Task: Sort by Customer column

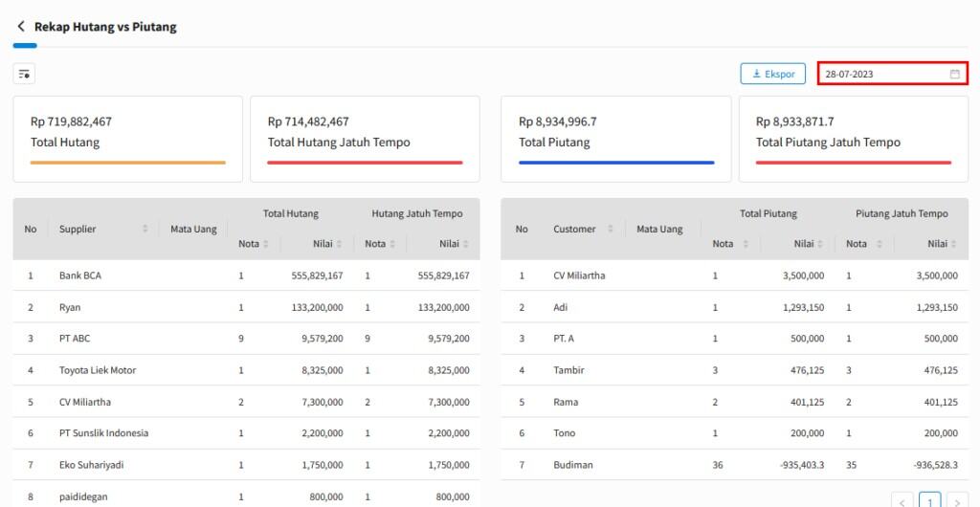Action: point(611,229)
